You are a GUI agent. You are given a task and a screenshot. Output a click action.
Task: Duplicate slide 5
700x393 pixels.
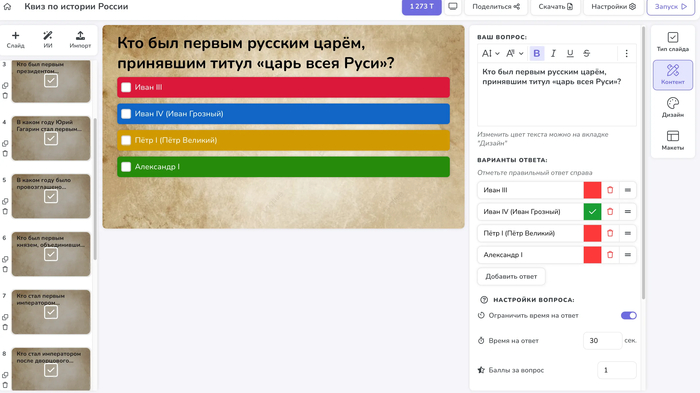pos(5,201)
